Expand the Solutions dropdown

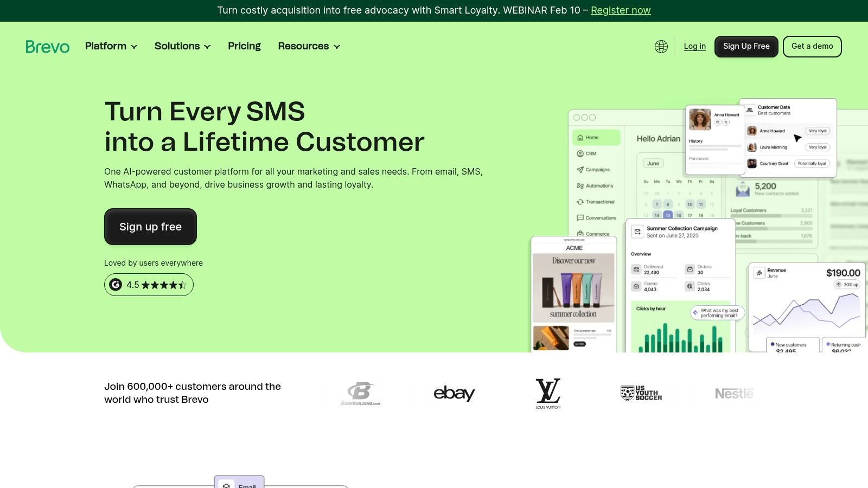[x=182, y=46]
